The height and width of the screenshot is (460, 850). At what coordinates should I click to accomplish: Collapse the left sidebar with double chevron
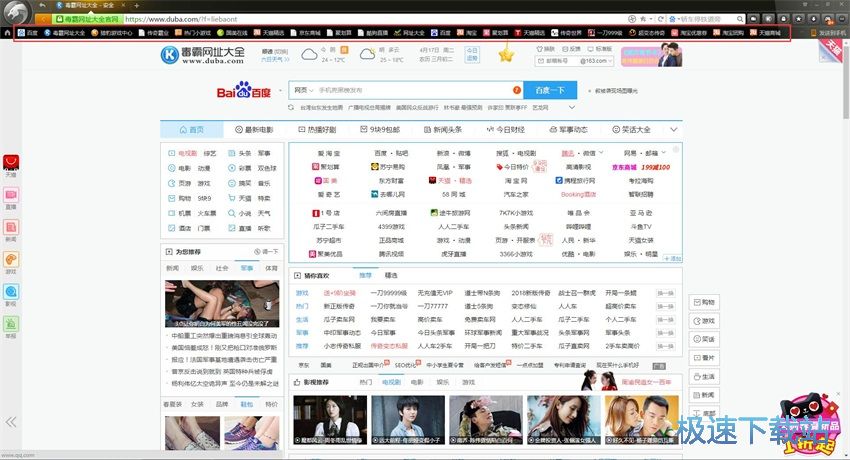[10, 422]
